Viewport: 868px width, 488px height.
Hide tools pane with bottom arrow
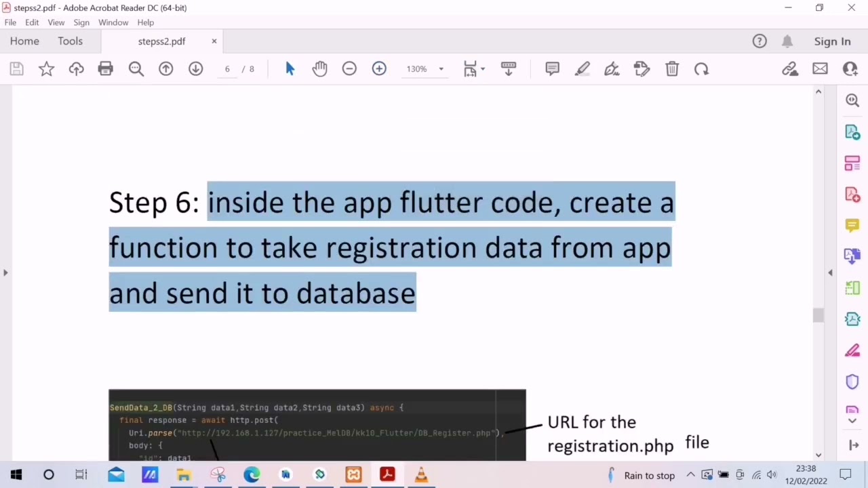pyautogui.click(x=853, y=445)
